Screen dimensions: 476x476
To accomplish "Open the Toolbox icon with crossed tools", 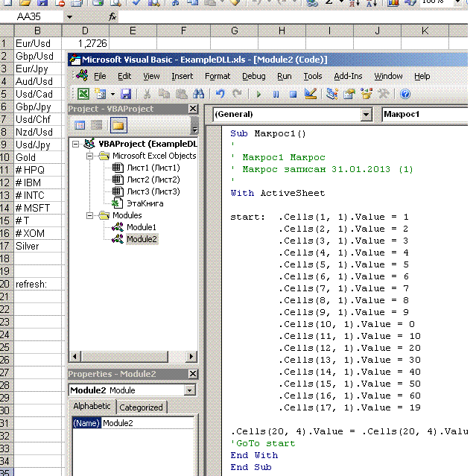I will pos(384,94).
